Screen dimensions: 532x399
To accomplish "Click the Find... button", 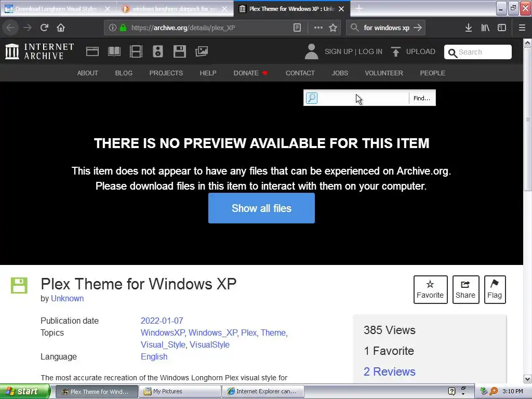I will click(422, 98).
